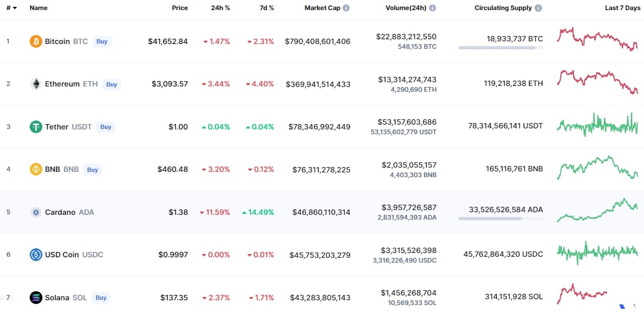Image resolution: width=644 pixels, height=313 pixels.
Task: Open the BNB coin page link
Action: (x=52, y=170)
